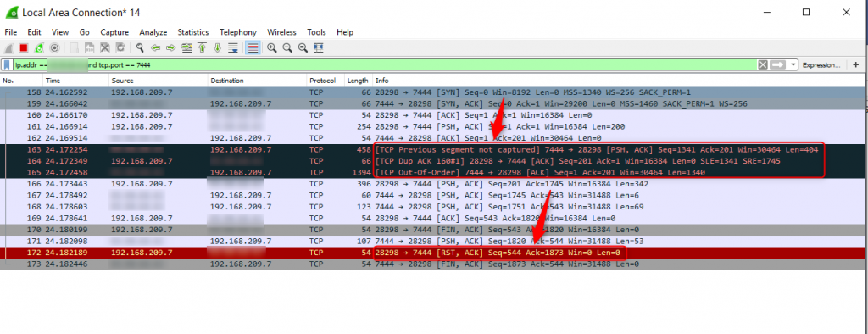Sort by the Length column header

(359, 81)
